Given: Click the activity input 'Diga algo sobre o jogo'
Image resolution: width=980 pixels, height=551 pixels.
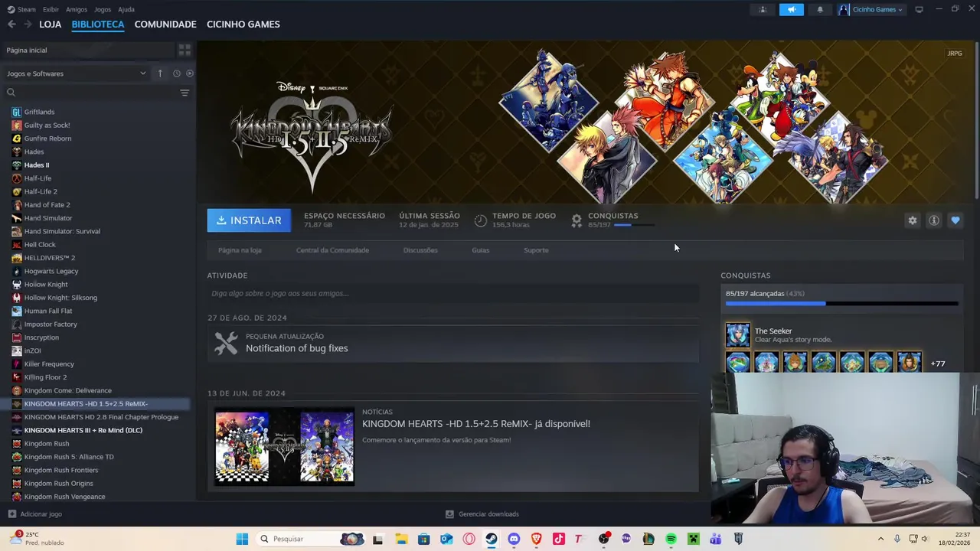Looking at the screenshot, I should tap(452, 293).
